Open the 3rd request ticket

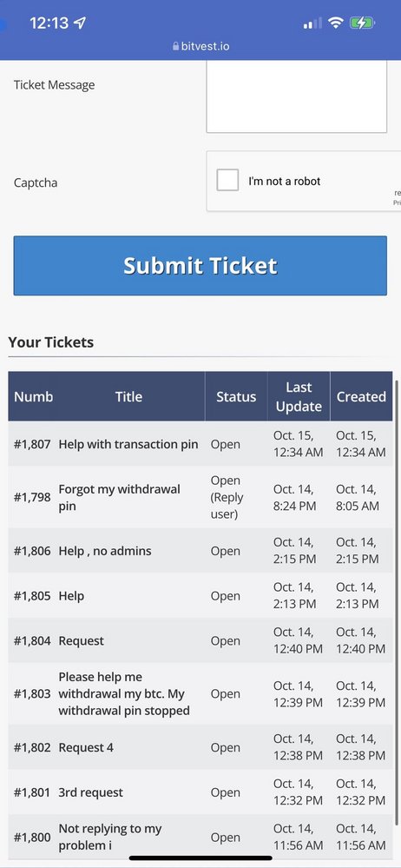(91, 792)
